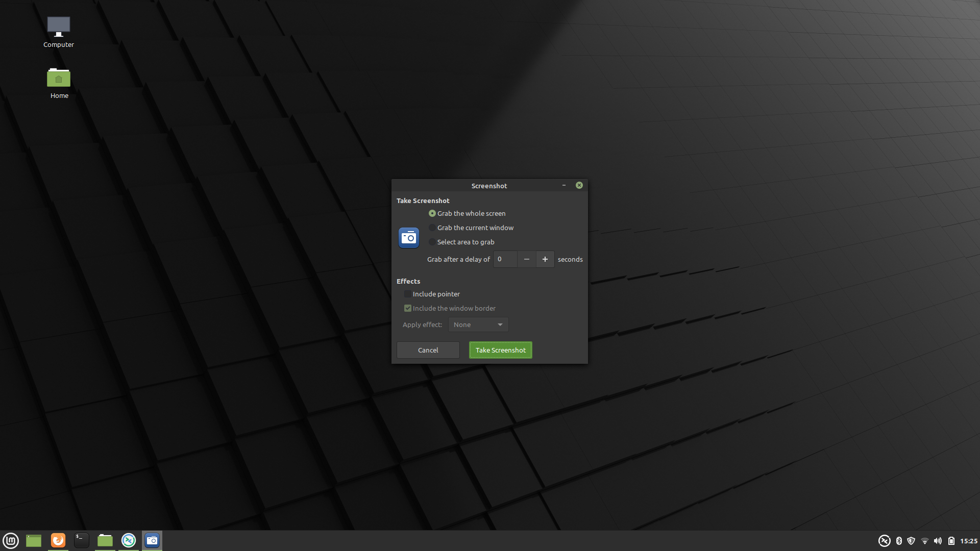The height and width of the screenshot is (551, 980).
Task: Decrease the delay with minus button
Action: (527, 259)
